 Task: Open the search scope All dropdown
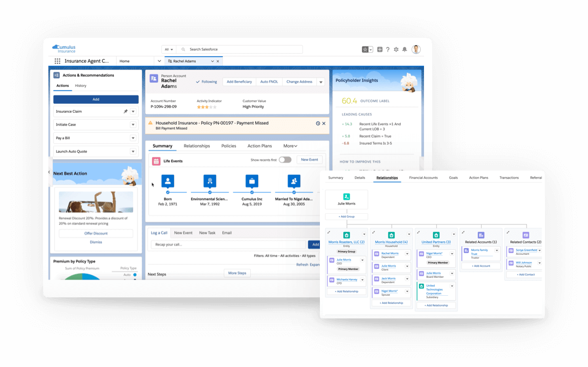[x=169, y=49]
